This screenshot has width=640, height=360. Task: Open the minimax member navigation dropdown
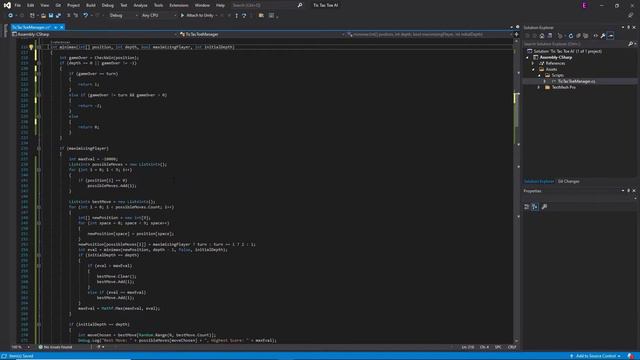[x=430, y=34]
